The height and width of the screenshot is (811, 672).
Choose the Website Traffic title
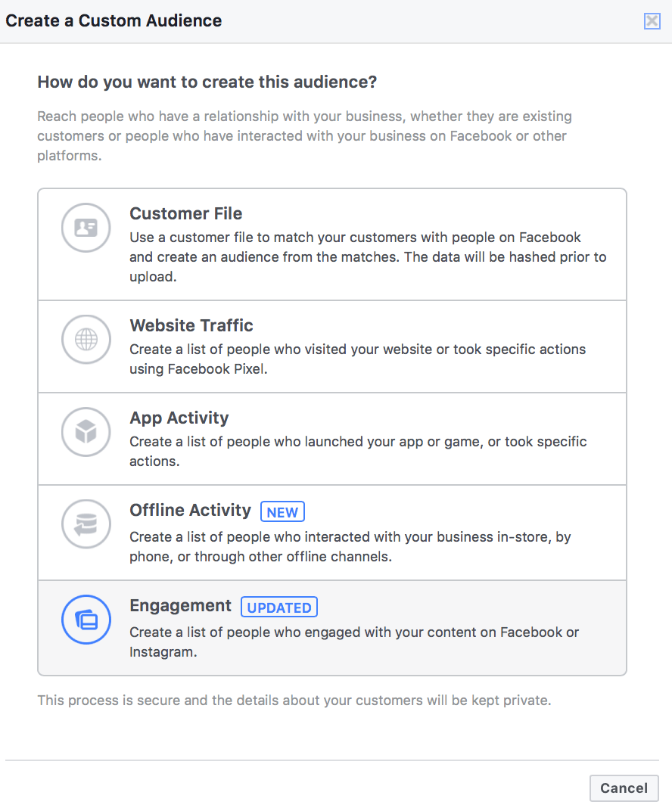click(x=191, y=325)
